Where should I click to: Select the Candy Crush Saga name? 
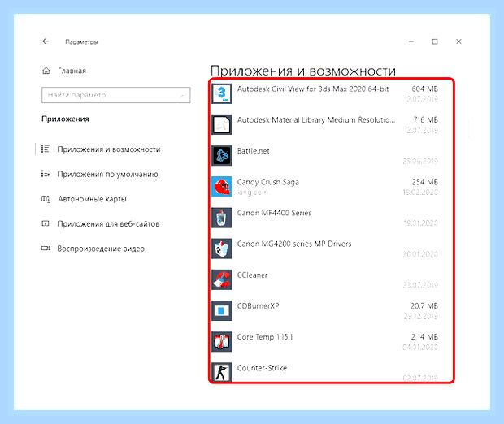[268, 182]
